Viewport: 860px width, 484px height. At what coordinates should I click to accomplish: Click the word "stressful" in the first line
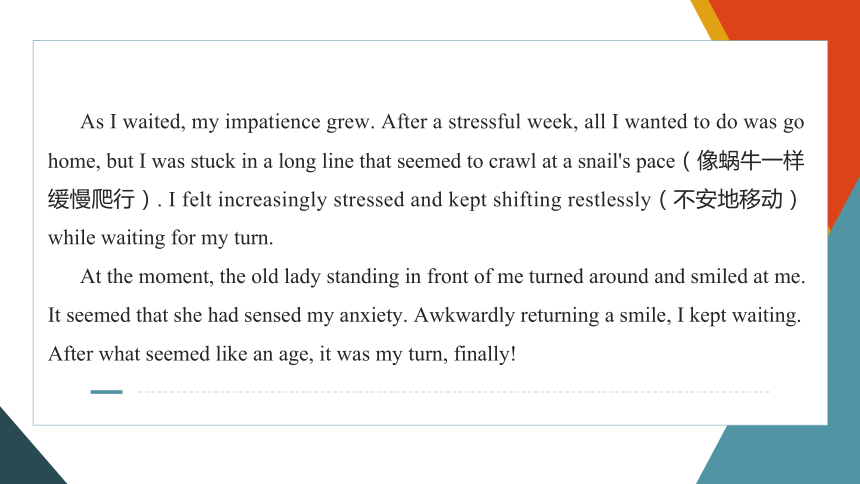484,122
